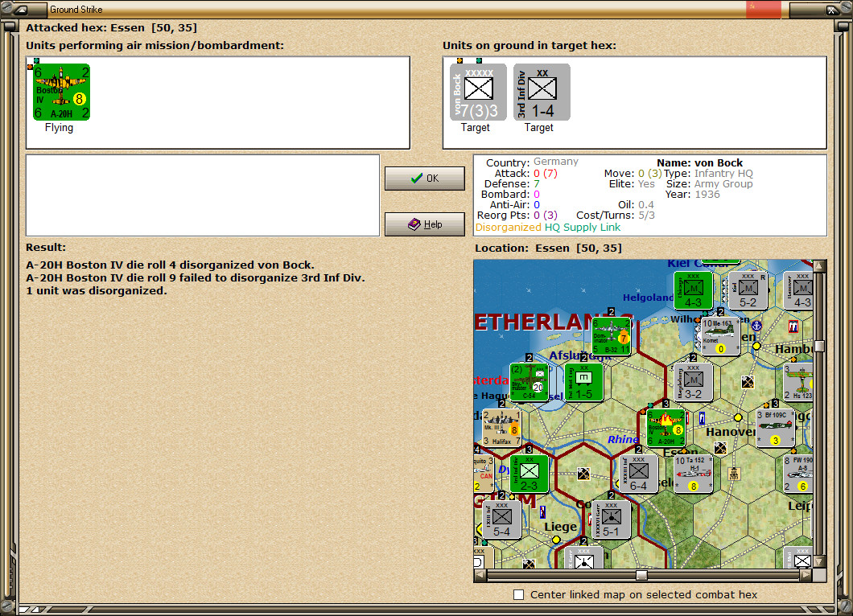Click '1 unit was disorganized.' text
853x616 pixels.
coord(97,291)
